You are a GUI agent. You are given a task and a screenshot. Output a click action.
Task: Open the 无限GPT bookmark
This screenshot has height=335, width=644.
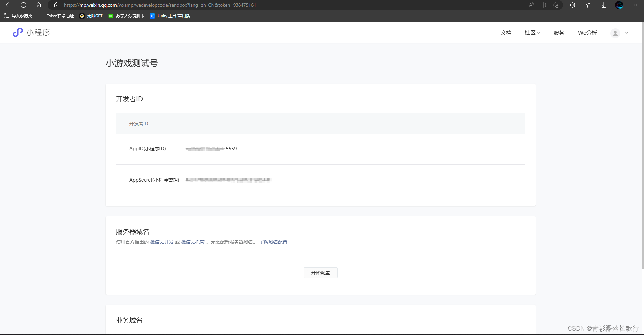(x=91, y=16)
